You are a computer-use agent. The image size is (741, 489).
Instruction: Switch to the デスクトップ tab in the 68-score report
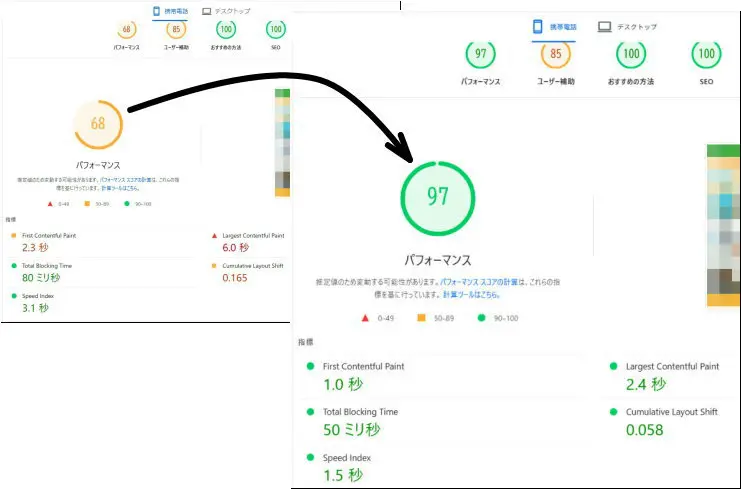click(228, 12)
